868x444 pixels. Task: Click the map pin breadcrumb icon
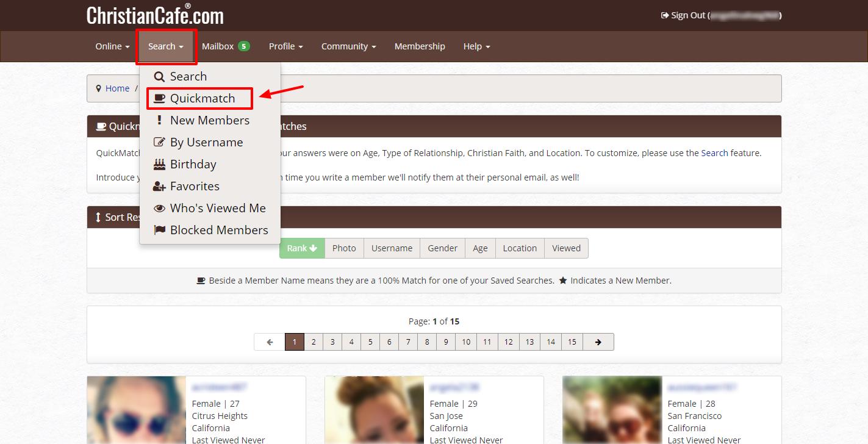99,88
